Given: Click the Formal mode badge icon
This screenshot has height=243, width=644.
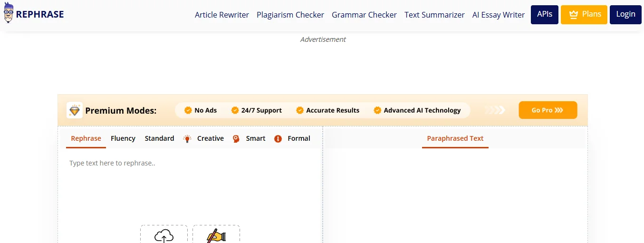Looking at the screenshot, I should pos(278,139).
